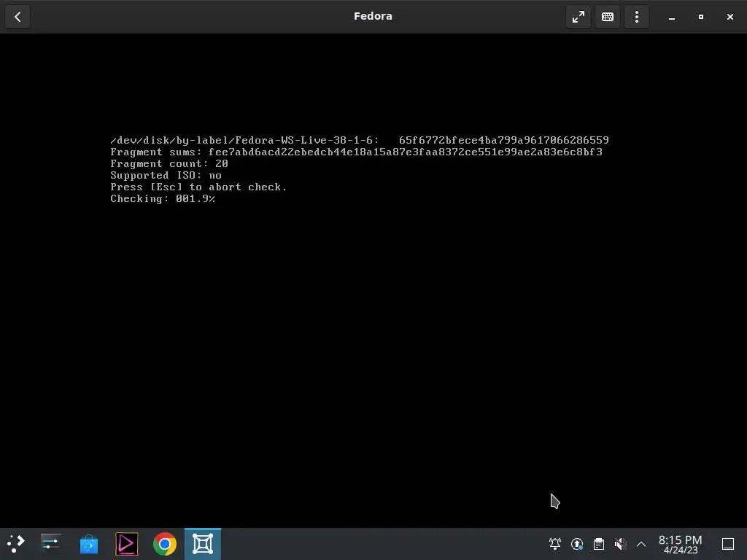Launch Google Chrome from the taskbar

164,544
